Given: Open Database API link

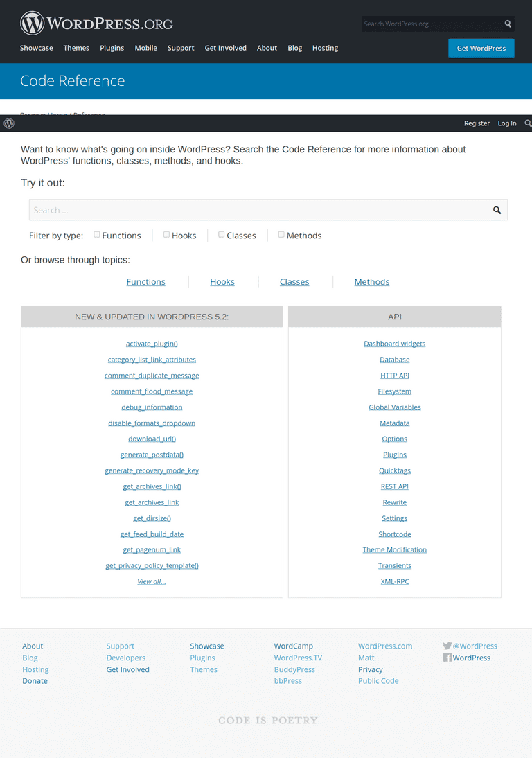Looking at the screenshot, I should (395, 360).
